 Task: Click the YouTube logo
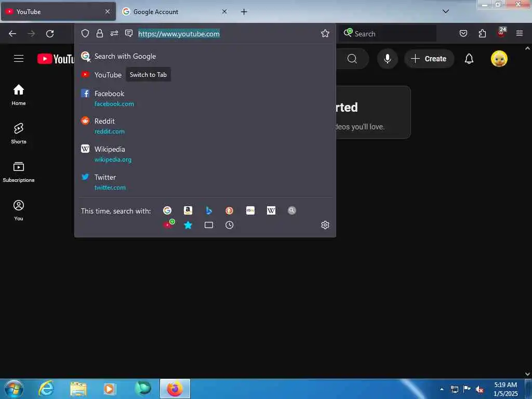point(56,59)
